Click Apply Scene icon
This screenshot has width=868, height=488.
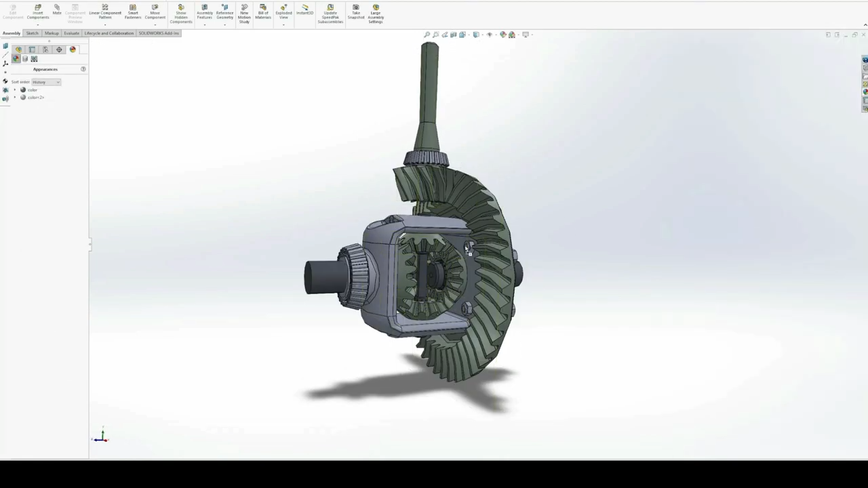(x=512, y=35)
